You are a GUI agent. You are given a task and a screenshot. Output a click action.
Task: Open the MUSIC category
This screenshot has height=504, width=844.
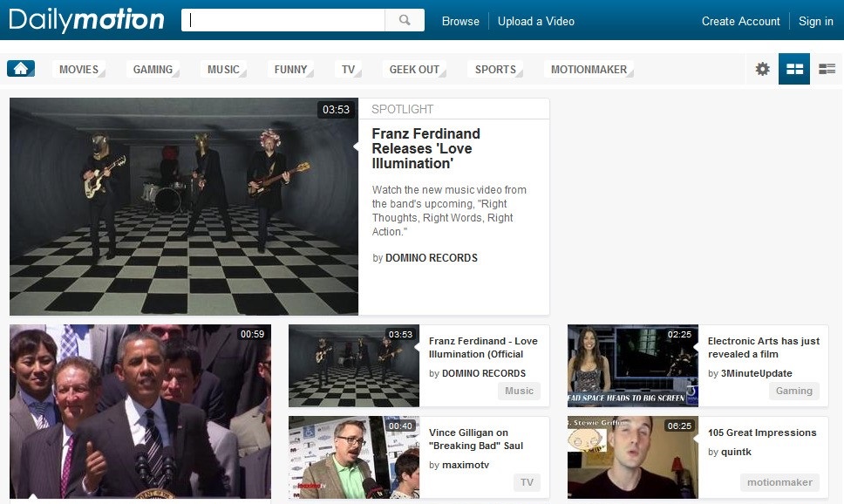(x=223, y=70)
